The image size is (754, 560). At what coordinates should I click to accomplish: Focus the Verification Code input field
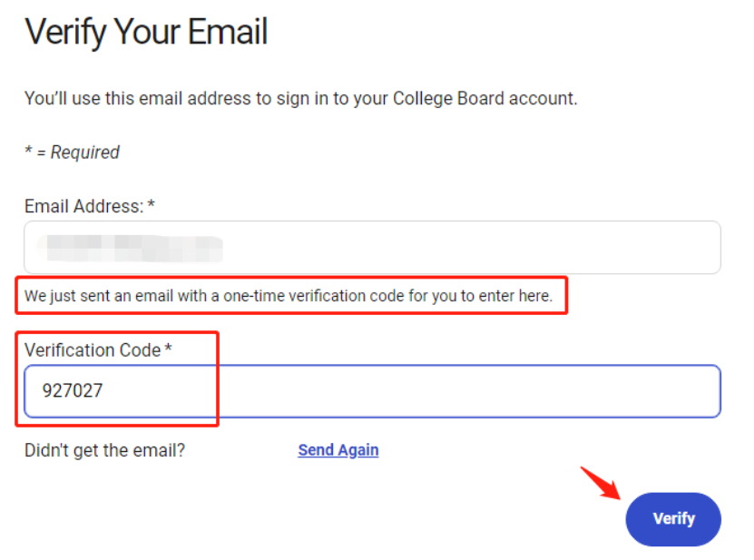(x=454, y=391)
